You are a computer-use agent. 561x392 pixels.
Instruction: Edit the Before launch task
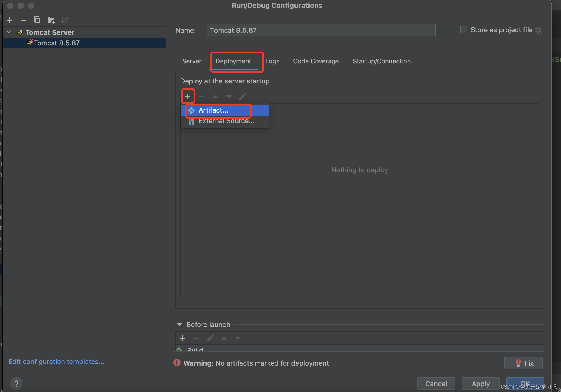point(210,338)
